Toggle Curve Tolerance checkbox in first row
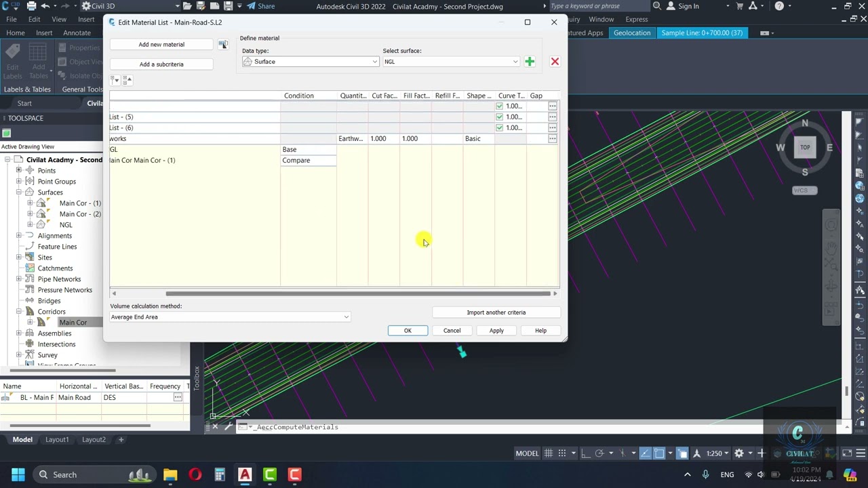Viewport: 868px width, 488px height. click(500, 106)
